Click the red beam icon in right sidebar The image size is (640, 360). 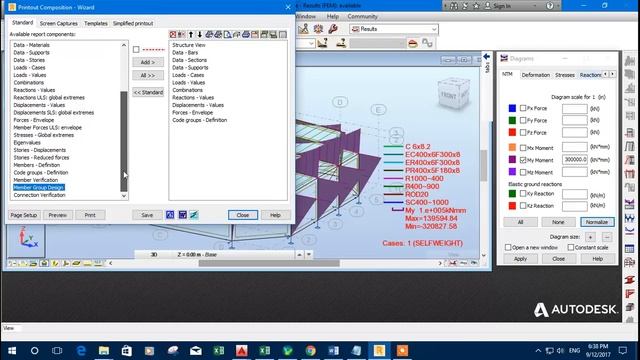629,280
